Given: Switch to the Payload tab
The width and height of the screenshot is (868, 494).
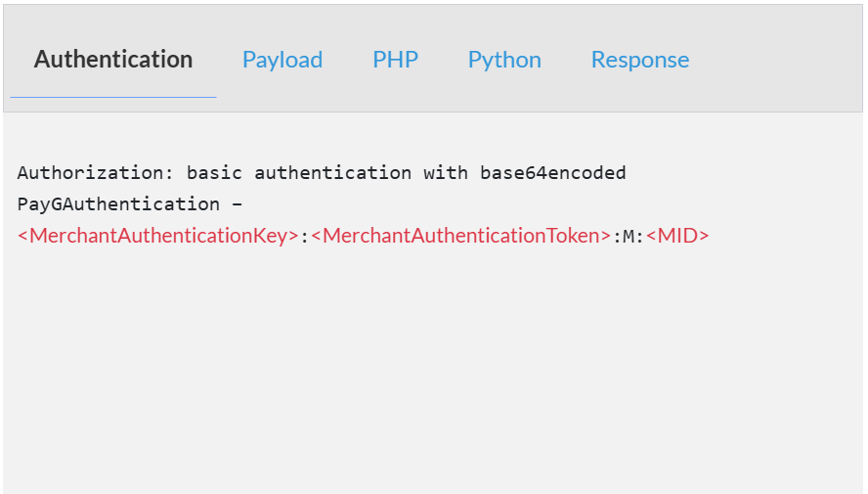Looking at the screenshot, I should (282, 60).
